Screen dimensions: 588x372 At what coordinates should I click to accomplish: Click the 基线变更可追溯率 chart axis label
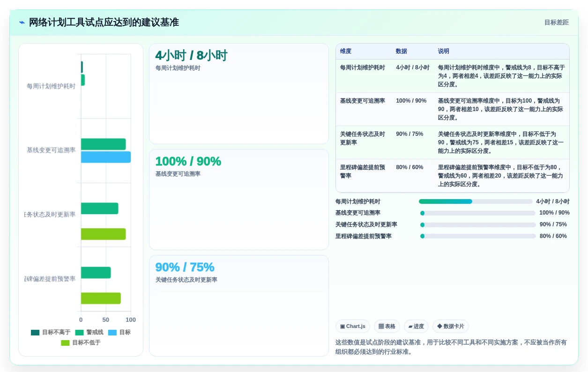pos(51,150)
